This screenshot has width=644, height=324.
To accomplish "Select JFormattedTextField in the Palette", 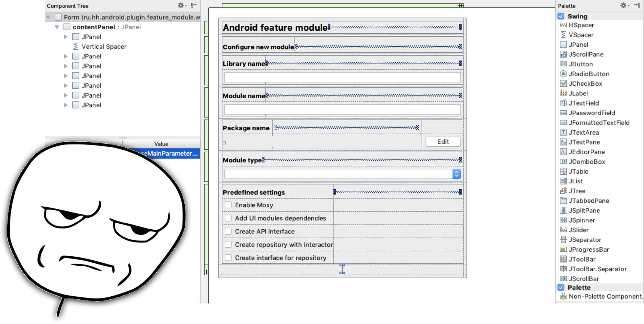I will pyautogui.click(x=595, y=122).
